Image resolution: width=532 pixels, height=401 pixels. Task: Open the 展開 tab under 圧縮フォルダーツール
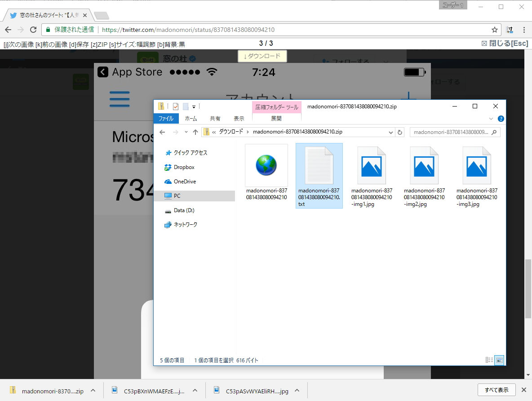point(276,119)
